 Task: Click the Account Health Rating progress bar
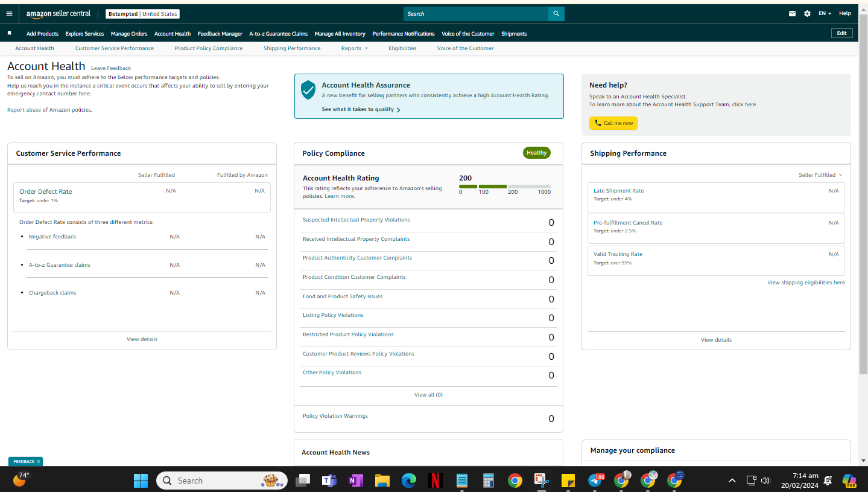[505, 187]
